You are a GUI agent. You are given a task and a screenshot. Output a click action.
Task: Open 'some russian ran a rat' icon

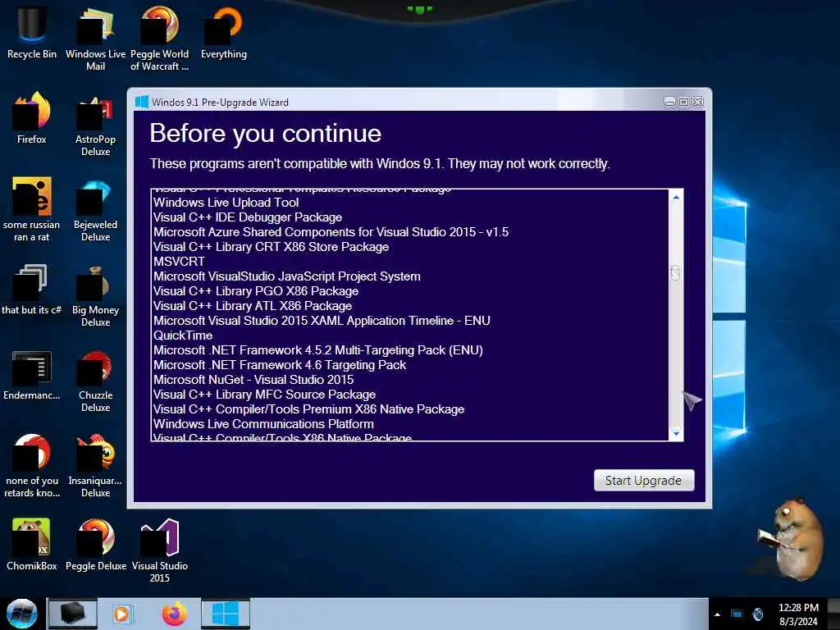coord(32,208)
